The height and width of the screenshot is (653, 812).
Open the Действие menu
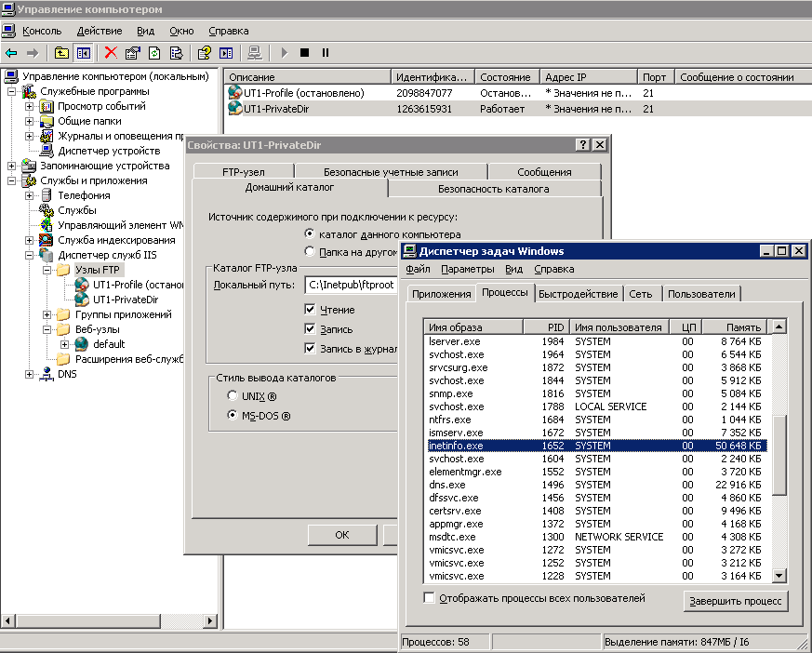(99, 31)
